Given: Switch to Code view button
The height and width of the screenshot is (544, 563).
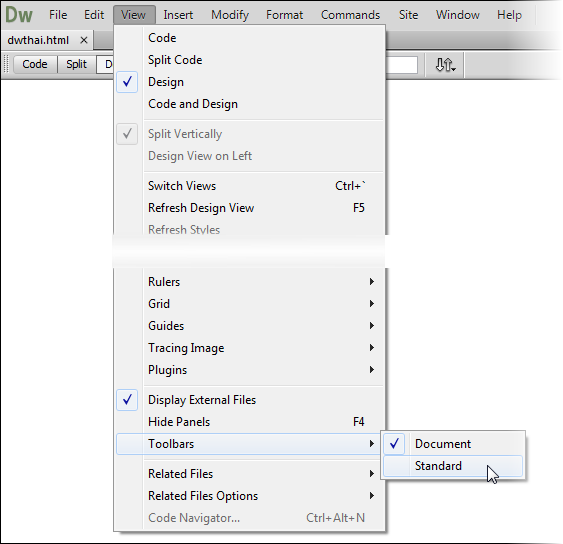Looking at the screenshot, I should click(x=35, y=64).
